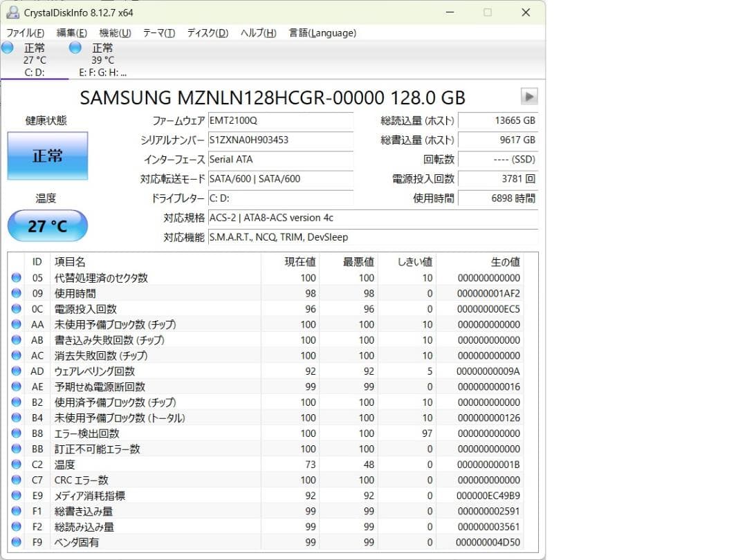The width and height of the screenshot is (747, 560).
Task: Click the health indicator for the 39°C drive
Action: pyautogui.click(x=74, y=47)
